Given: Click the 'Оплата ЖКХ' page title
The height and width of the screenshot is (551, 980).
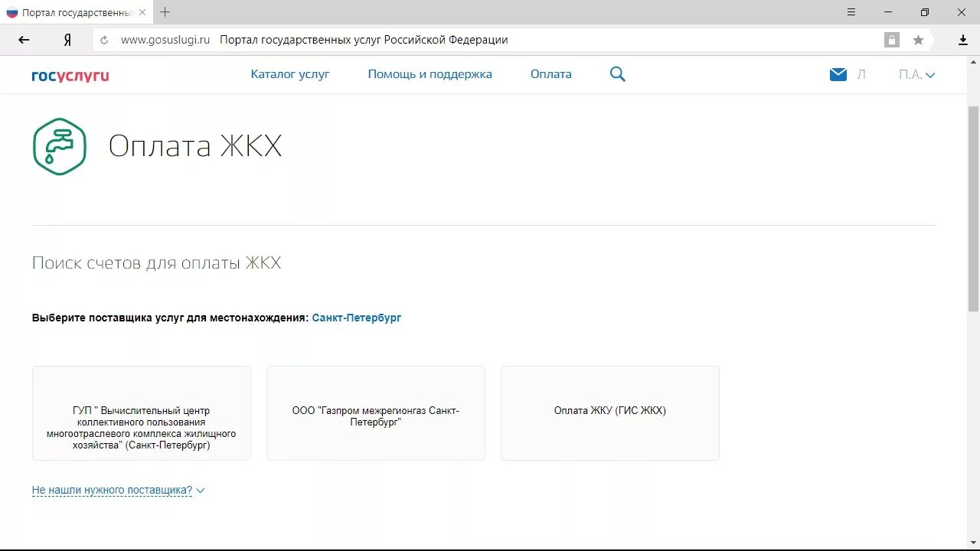Looking at the screenshot, I should (x=195, y=146).
